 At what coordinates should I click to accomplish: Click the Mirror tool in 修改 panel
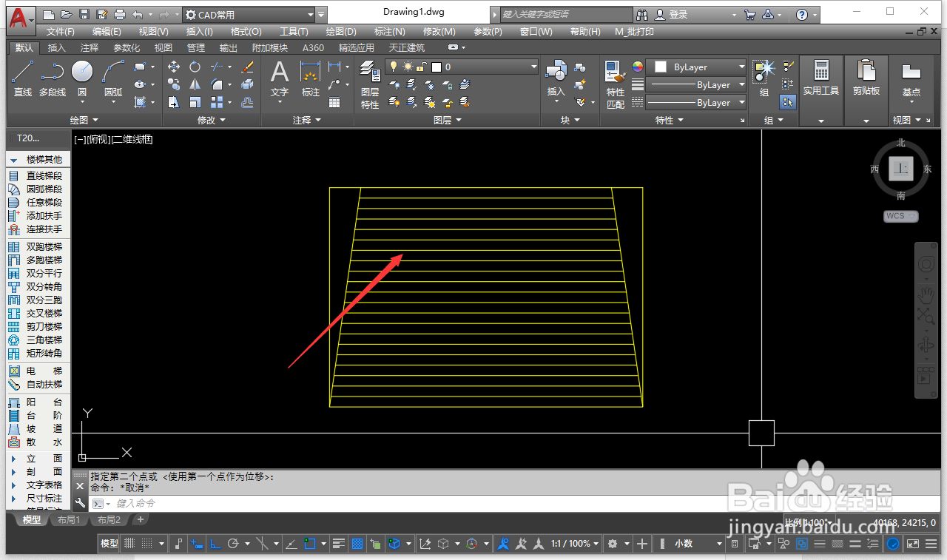coord(195,84)
